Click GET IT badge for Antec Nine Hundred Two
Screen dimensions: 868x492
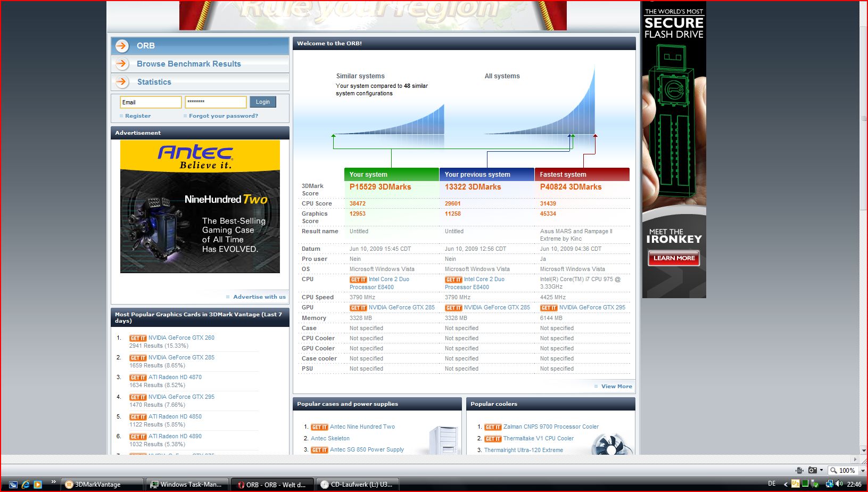tap(319, 427)
